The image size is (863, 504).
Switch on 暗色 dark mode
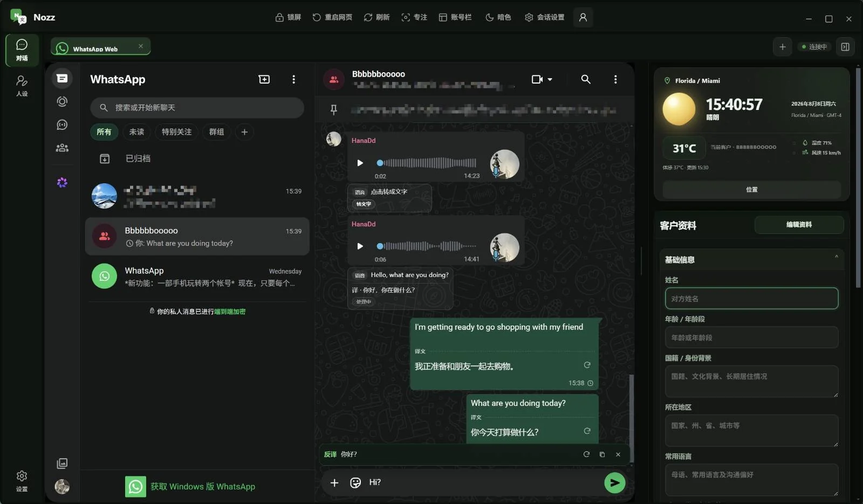point(498,17)
